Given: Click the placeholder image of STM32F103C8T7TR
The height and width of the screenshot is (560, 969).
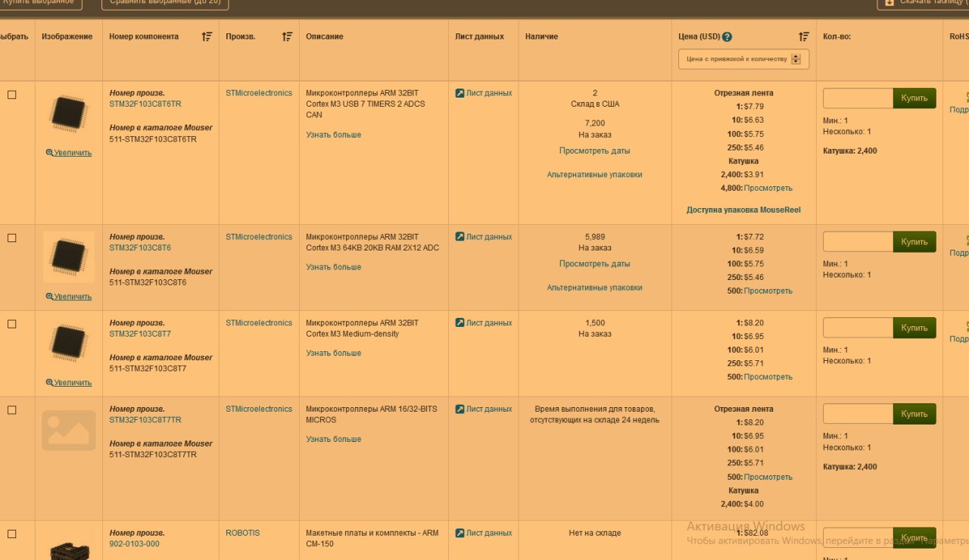Looking at the screenshot, I should coord(69,431).
